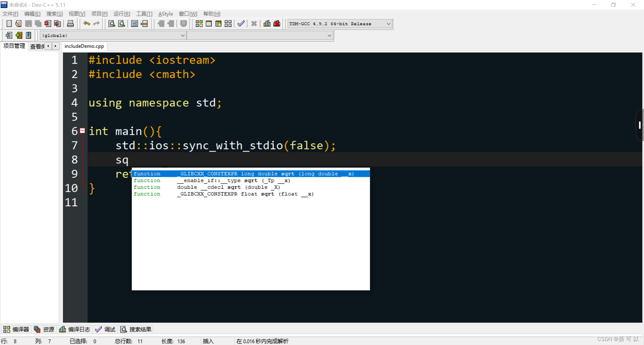
Task: Toggle a breakpoint marker on line 6
Action: point(74,131)
